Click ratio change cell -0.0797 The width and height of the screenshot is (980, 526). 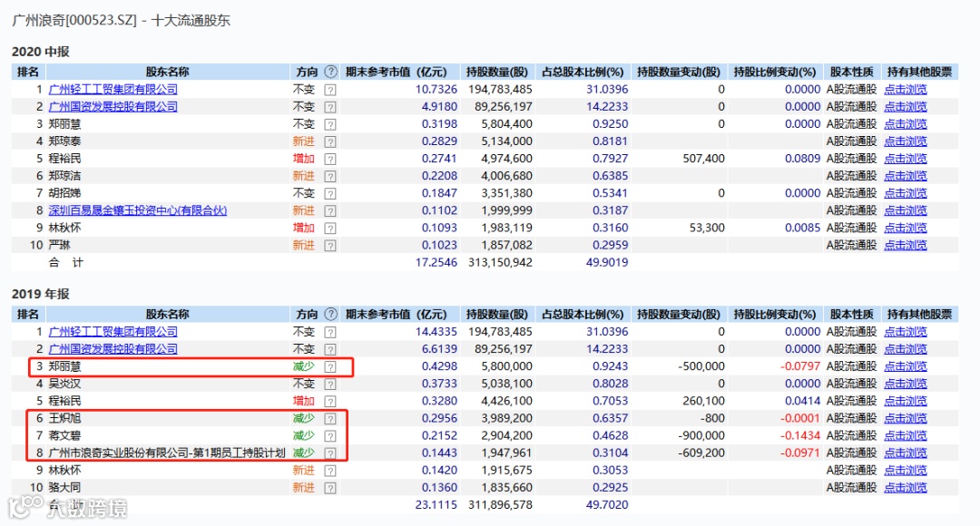point(800,366)
